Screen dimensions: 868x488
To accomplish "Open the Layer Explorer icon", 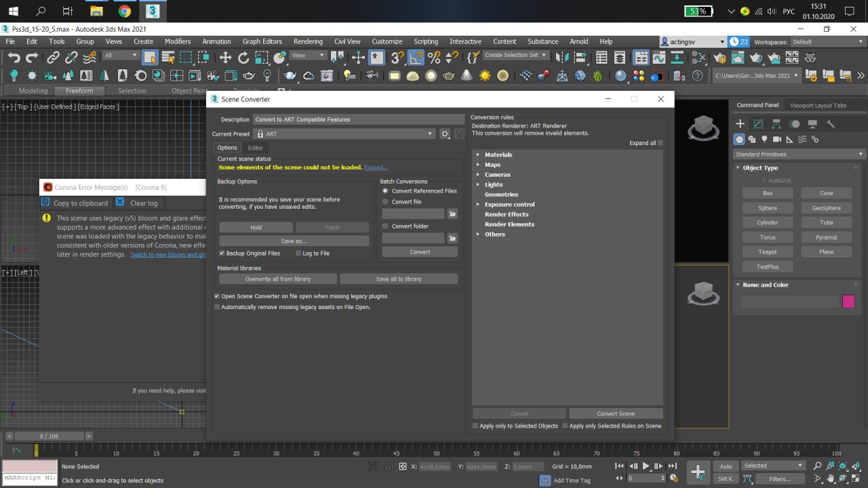I will coord(619,58).
